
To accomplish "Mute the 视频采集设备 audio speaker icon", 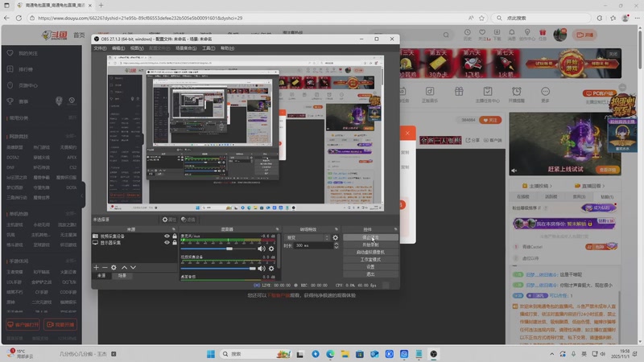I will click(x=261, y=269).
